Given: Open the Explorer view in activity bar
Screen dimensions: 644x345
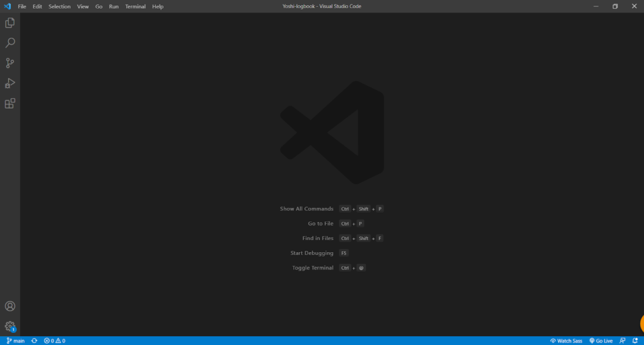Looking at the screenshot, I should click(10, 23).
